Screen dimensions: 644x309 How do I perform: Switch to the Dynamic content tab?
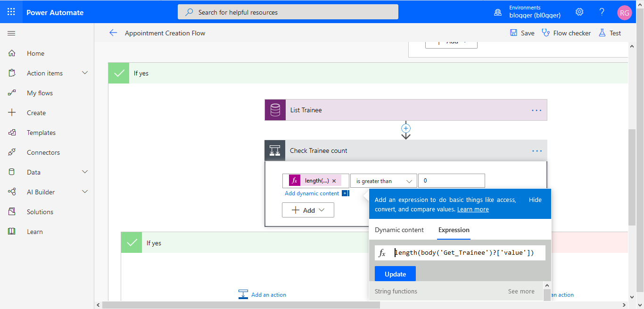[399, 230]
